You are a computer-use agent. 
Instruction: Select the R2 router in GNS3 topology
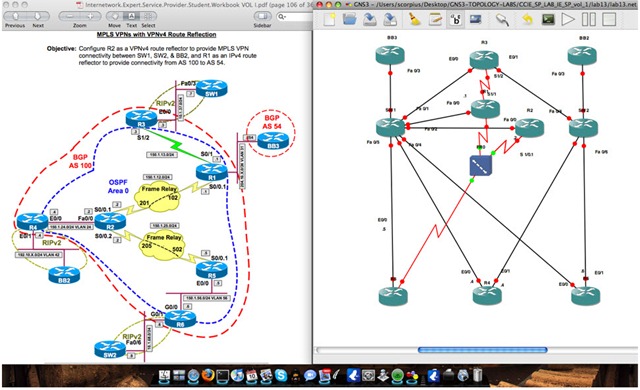pyautogui.click(x=529, y=128)
